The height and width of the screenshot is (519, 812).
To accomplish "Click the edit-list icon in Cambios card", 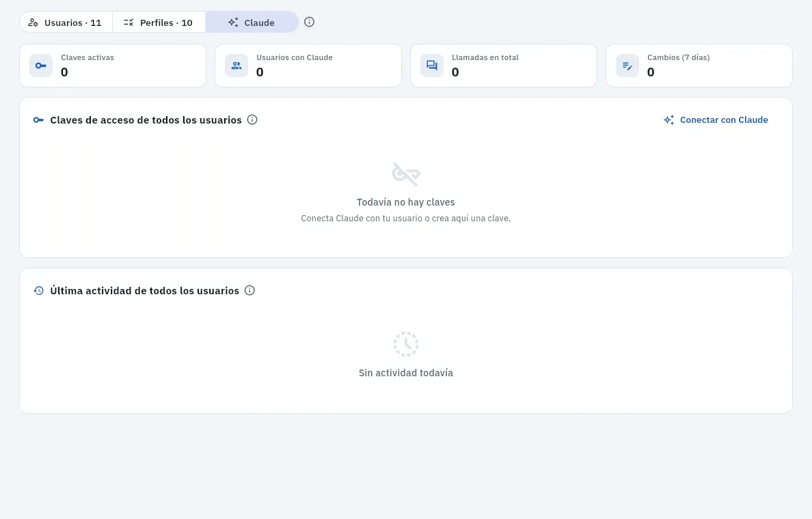I will [627, 66].
